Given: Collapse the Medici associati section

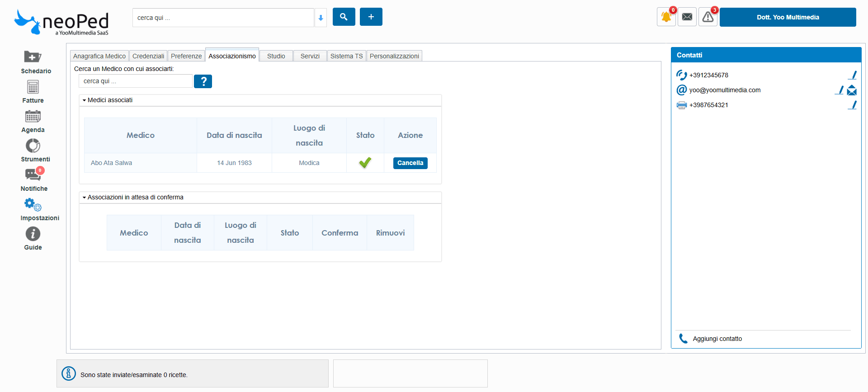Looking at the screenshot, I should (85, 100).
